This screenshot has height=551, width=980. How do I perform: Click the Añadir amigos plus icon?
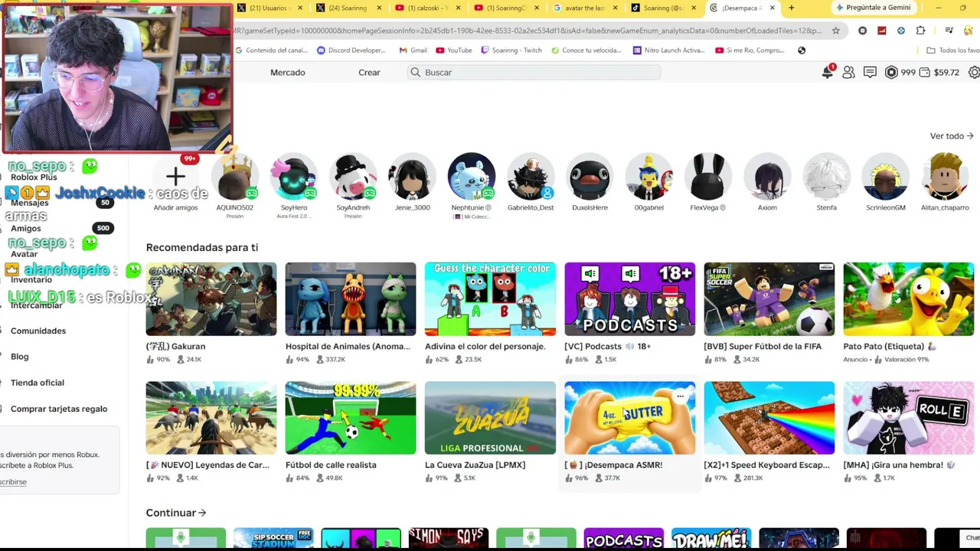click(x=175, y=178)
